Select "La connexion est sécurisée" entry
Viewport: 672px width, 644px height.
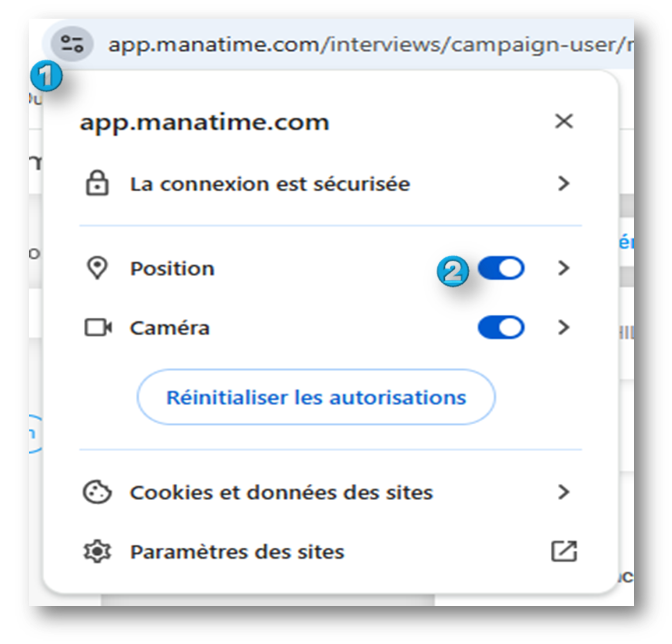click(x=270, y=184)
